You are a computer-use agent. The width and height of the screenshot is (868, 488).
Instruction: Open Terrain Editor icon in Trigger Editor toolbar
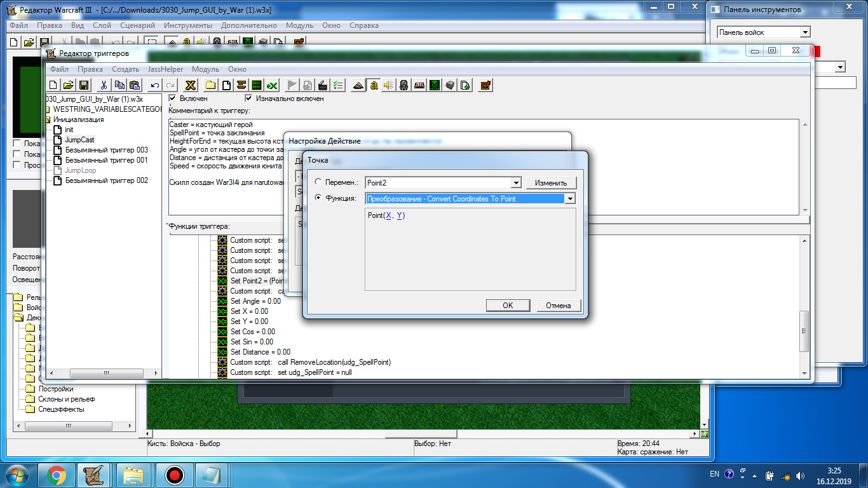pyautogui.click(x=358, y=85)
